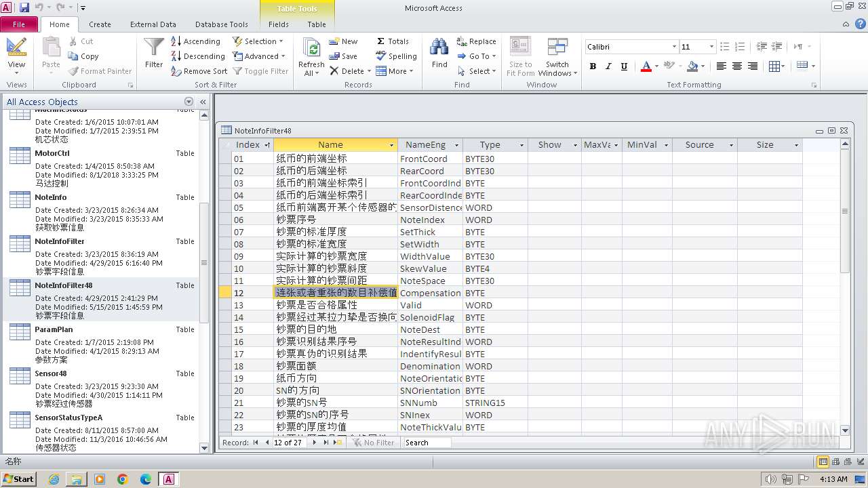Image resolution: width=868 pixels, height=488 pixels.
Task: Click the gridlines button
Action: click(x=774, y=66)
